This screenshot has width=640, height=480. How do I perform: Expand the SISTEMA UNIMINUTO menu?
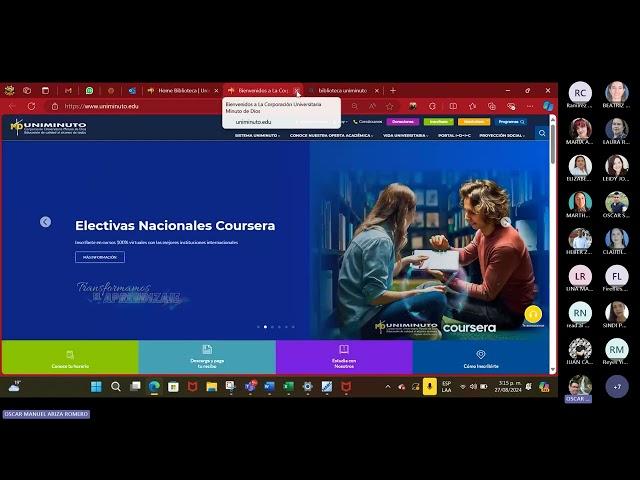[x=258, y=136]
